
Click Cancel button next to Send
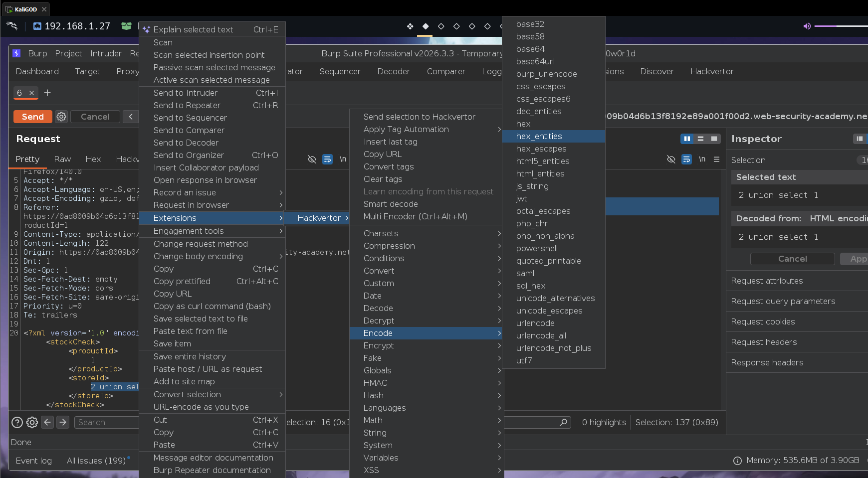95,117
